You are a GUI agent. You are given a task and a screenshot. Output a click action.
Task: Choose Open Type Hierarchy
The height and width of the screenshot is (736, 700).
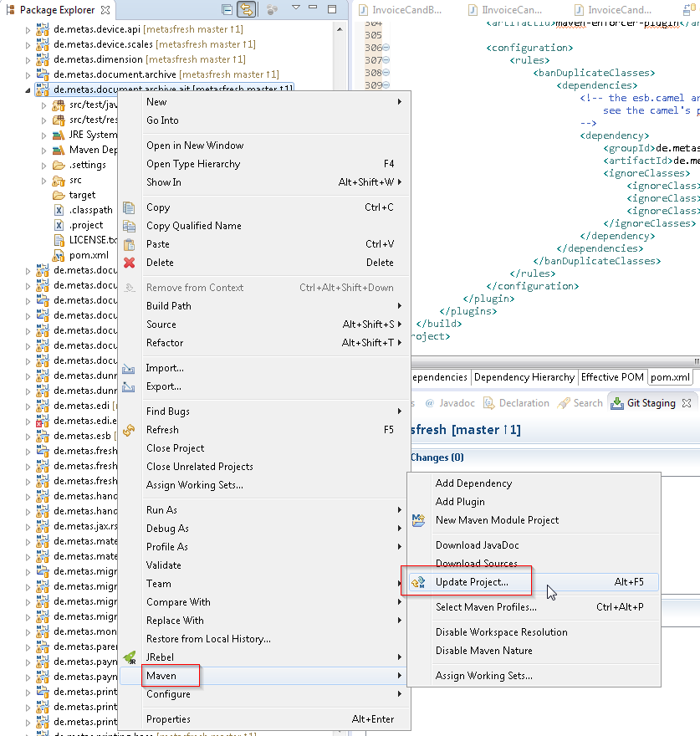click(263, 164)
